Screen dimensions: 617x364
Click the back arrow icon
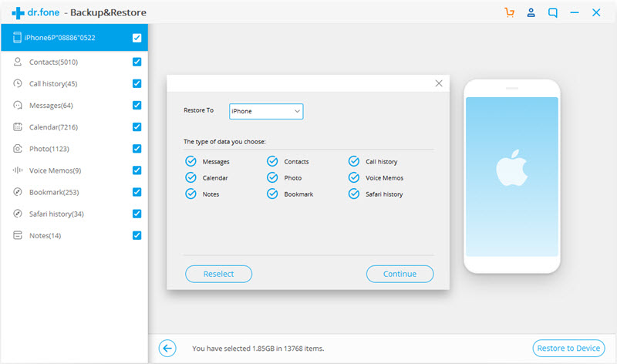pos(167,349)
